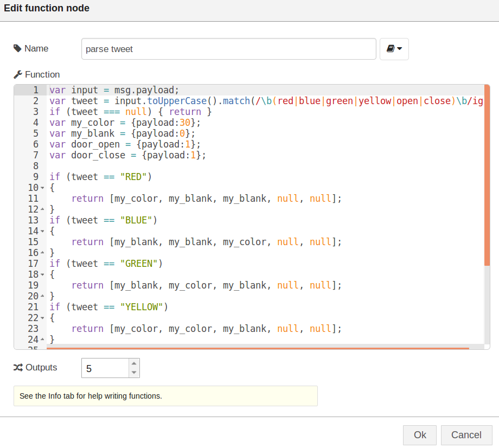Cancel editing the function node

pos(466,435)
